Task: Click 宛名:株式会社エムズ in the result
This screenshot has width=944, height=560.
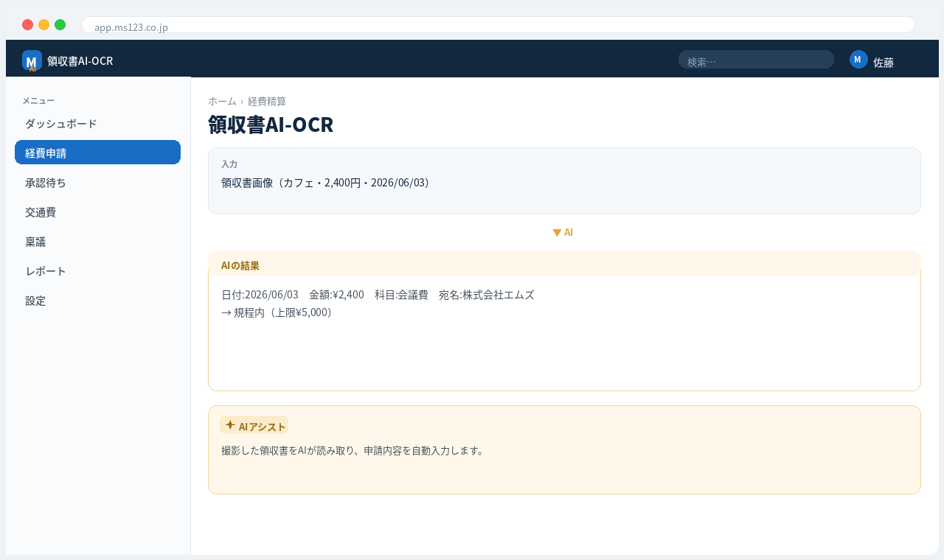Action: pos(487,295)
